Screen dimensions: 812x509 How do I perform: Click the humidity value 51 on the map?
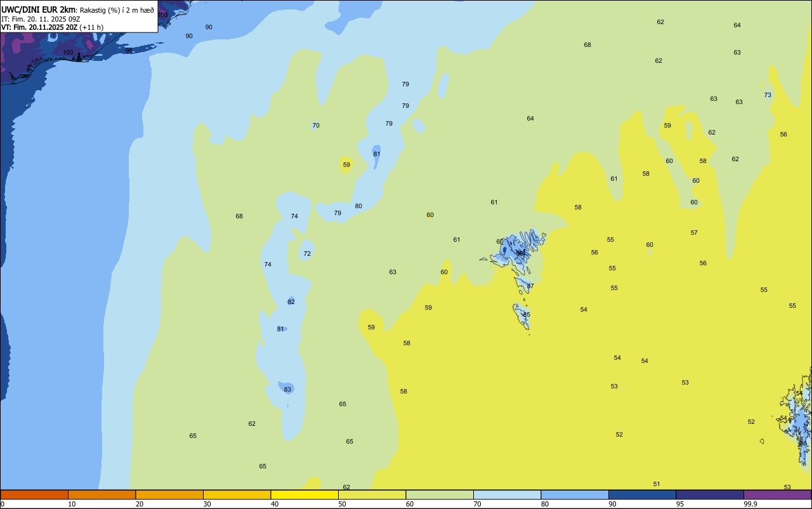pyautogui.click(x=657, y=484)
